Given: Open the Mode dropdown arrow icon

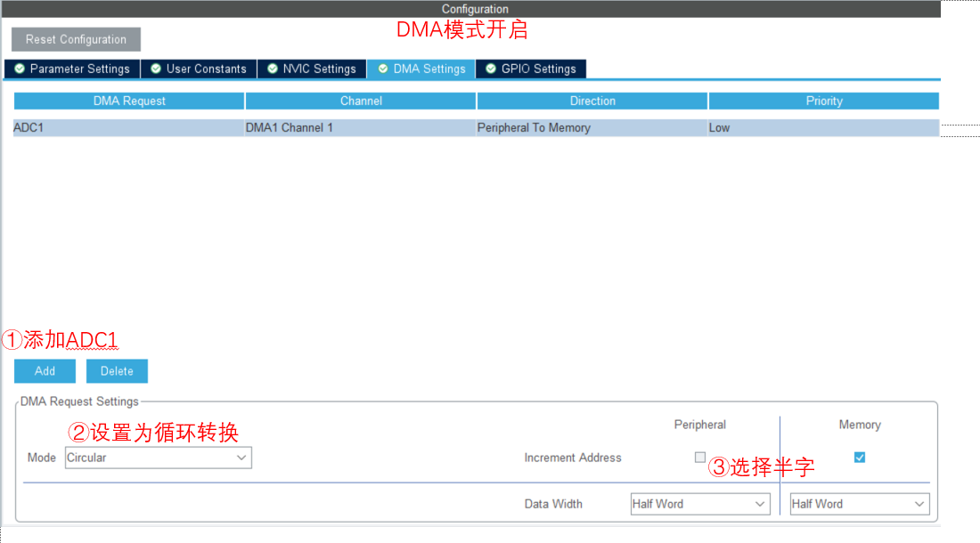Looking at the screenshot, I should (x=242, y=457).
